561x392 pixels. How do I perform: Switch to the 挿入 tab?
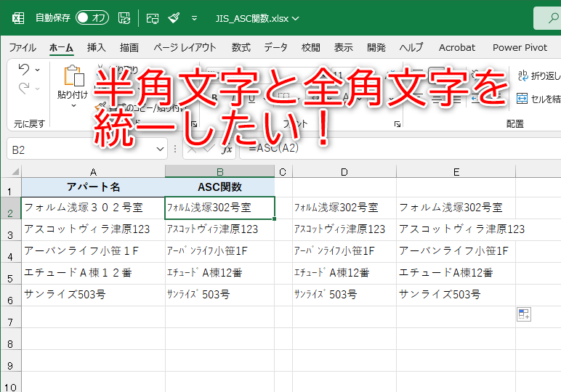[96, 47]
